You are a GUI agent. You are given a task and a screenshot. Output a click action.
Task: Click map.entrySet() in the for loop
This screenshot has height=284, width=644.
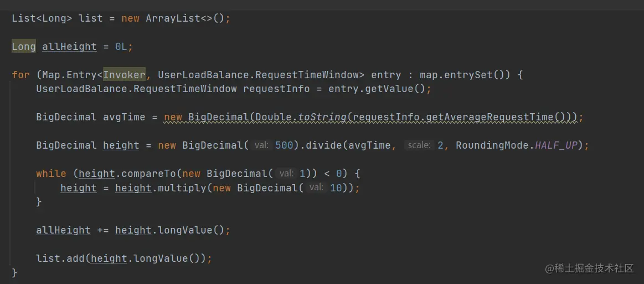click(x=465, y=75)
